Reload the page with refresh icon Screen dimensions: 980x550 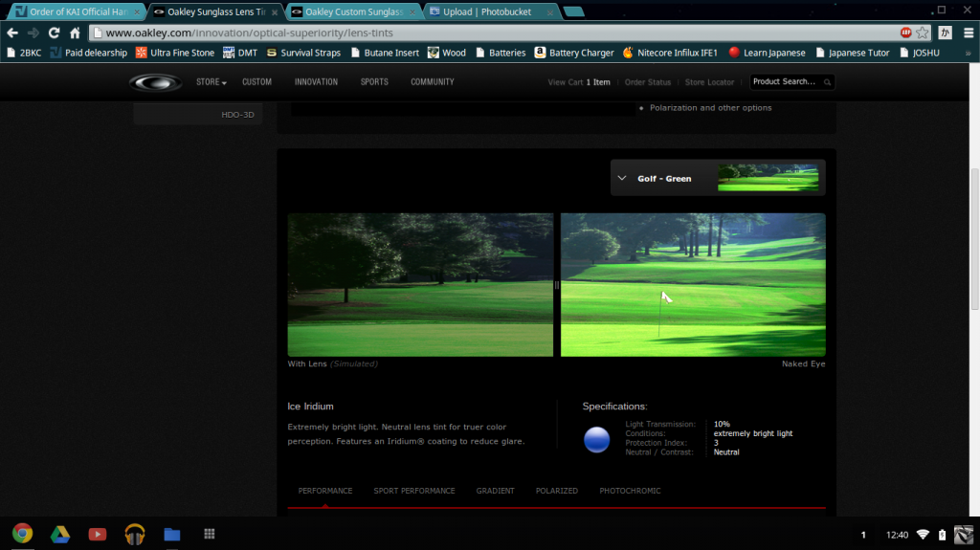(x=54, y=33)
